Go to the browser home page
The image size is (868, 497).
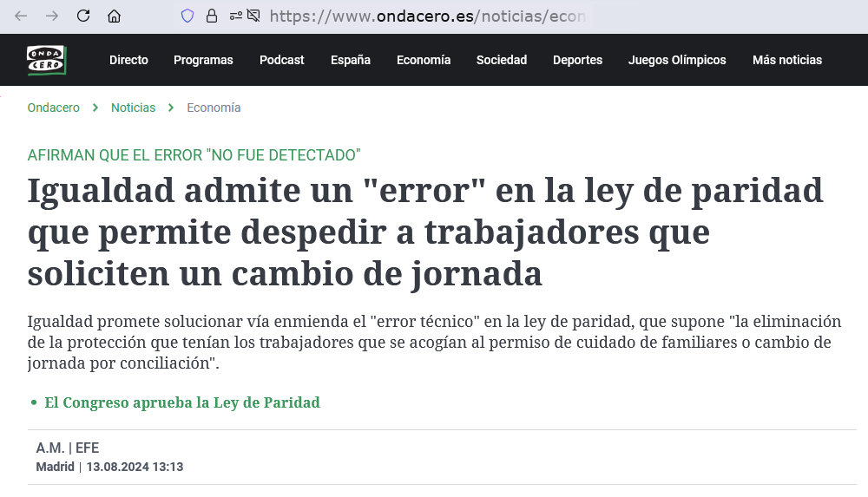click(114, 16)
